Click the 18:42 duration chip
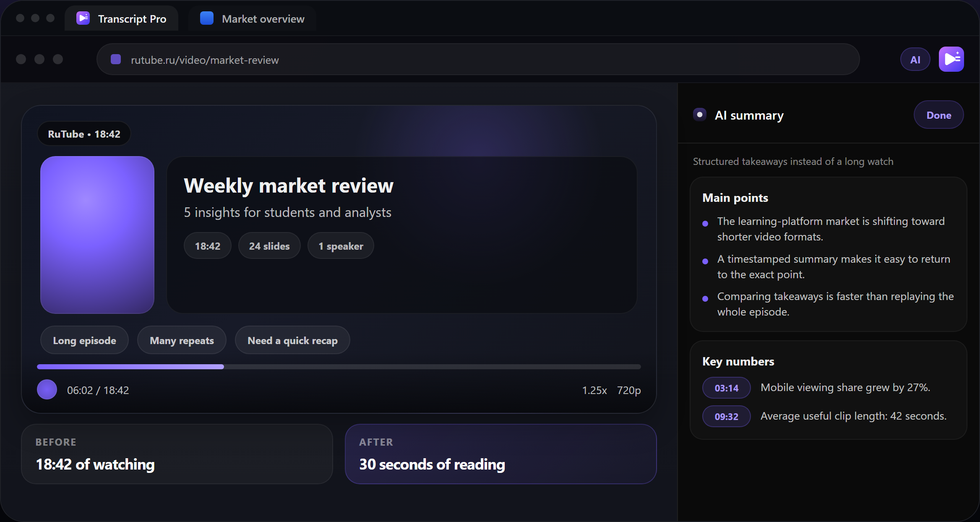980x522 pixels. (208, 246)
